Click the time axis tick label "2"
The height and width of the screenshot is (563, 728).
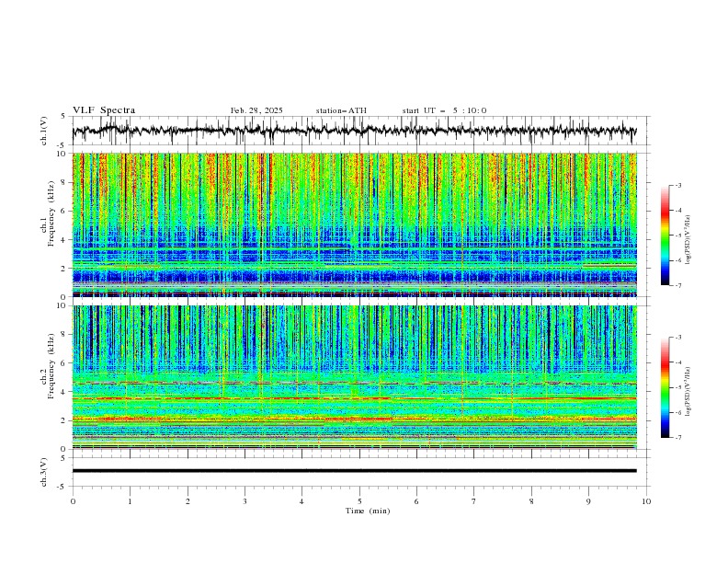188,501
